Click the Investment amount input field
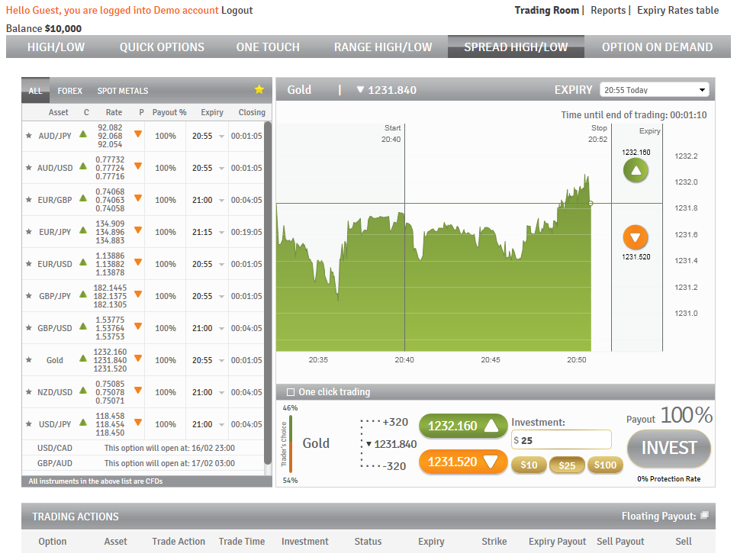Image resolution: width=737 pixels, height=560 pixels. click(562, 440)
